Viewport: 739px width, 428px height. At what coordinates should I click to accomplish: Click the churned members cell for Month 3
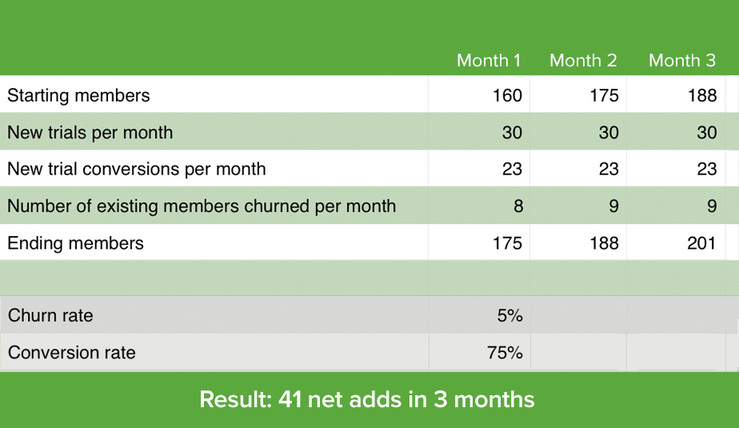click(710, 206)
